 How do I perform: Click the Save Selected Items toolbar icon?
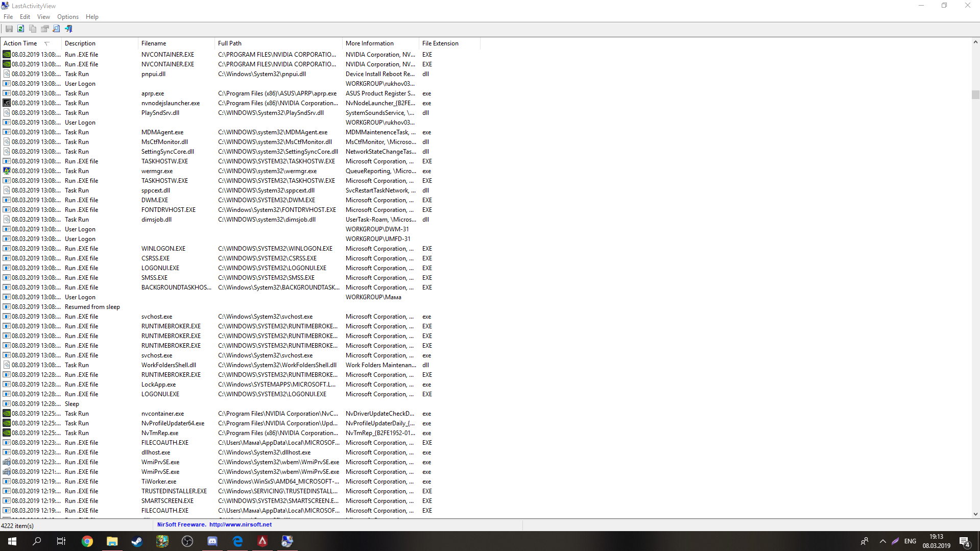[9, 29]
